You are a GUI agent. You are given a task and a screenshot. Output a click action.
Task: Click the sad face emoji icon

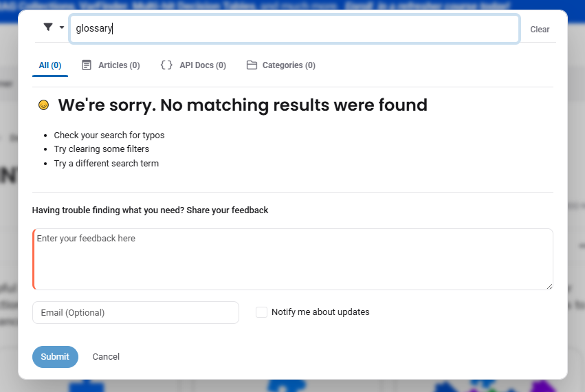(43, 105)
